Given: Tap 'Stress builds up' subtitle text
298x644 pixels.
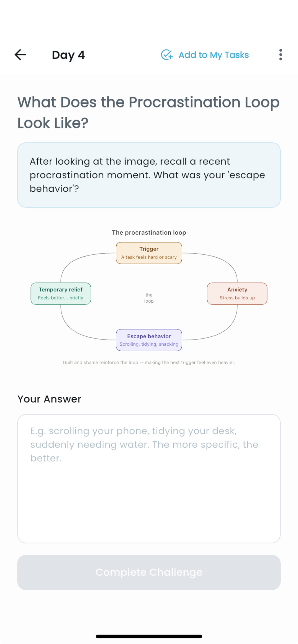Looking at the screenshot, I should tap(237, 298).
